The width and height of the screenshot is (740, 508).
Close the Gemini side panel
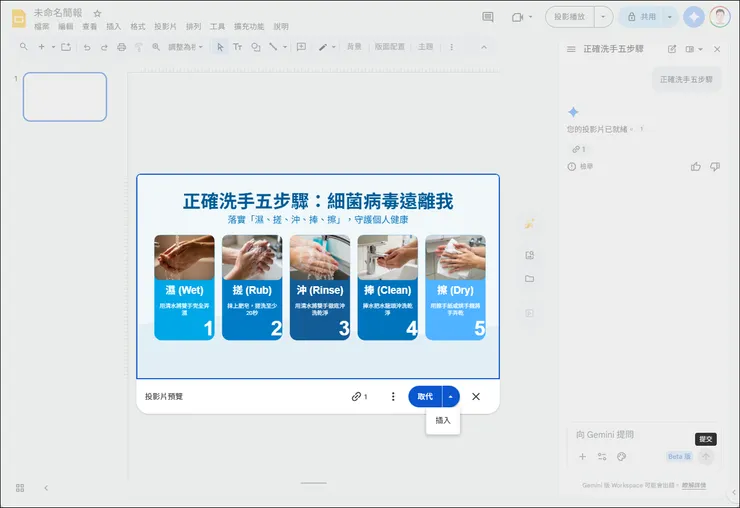[717, 49]
